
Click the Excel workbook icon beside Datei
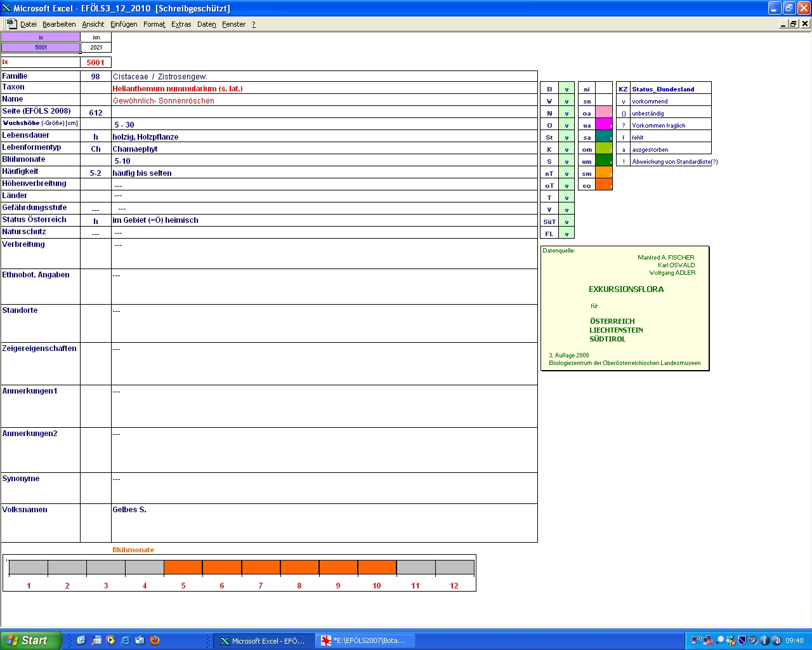(11, 23)
